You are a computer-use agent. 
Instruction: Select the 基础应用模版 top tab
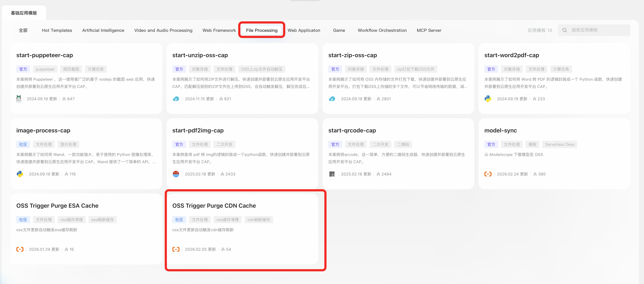pos(24,13)
